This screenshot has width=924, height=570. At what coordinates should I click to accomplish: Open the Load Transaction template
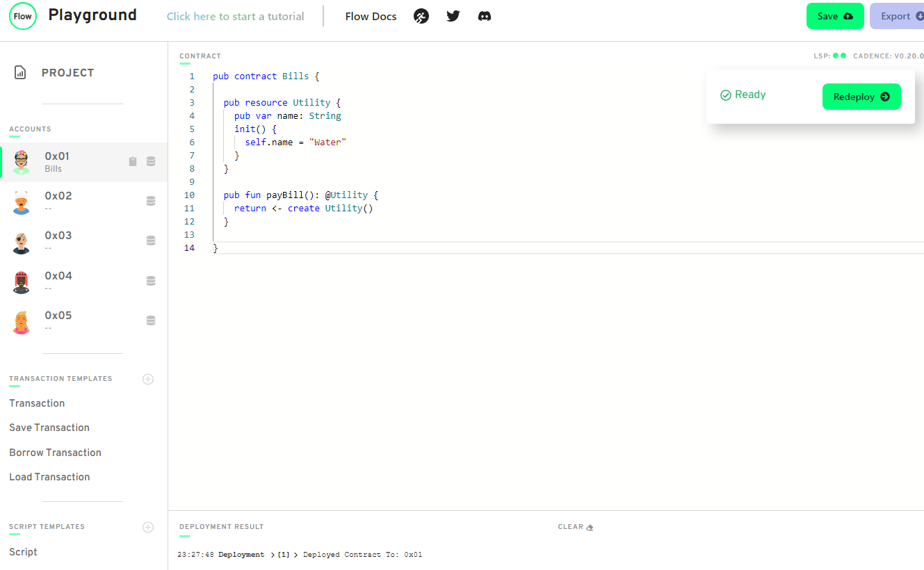coord(49,477)
